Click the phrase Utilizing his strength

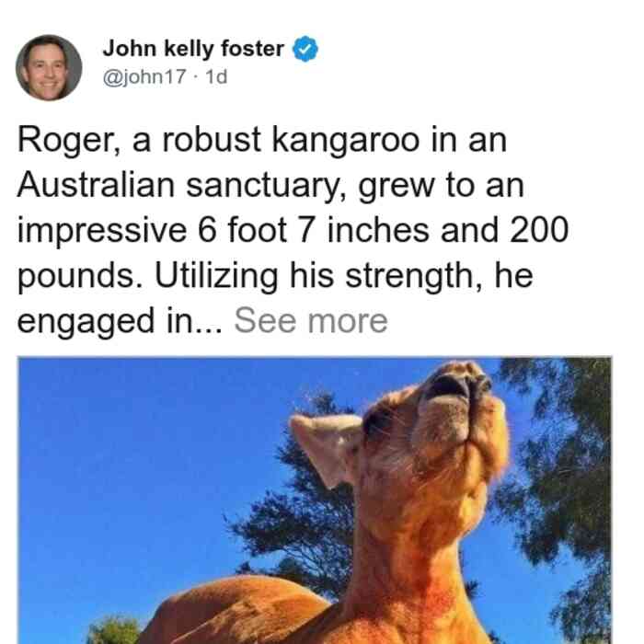(x=313, y=276)
